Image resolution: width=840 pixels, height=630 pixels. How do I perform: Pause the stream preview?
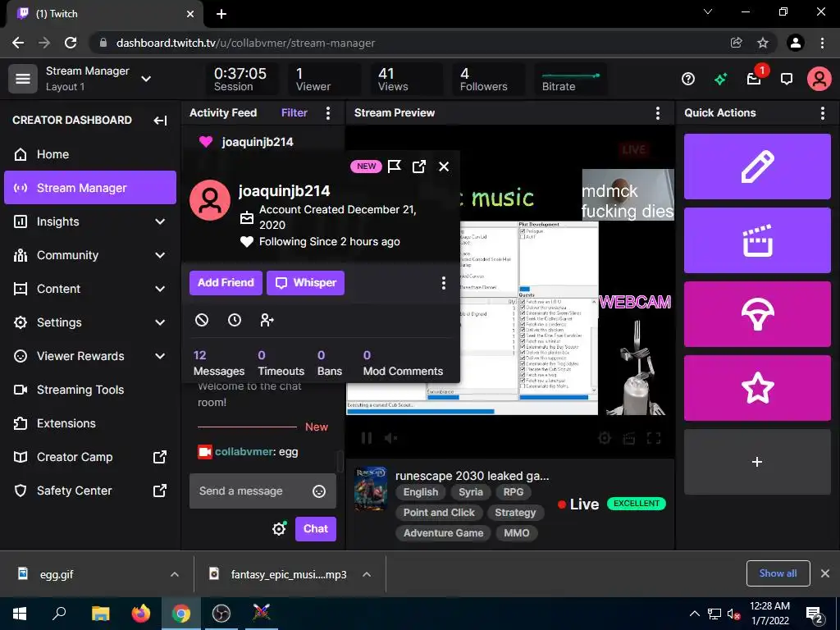tap(367, 438)
